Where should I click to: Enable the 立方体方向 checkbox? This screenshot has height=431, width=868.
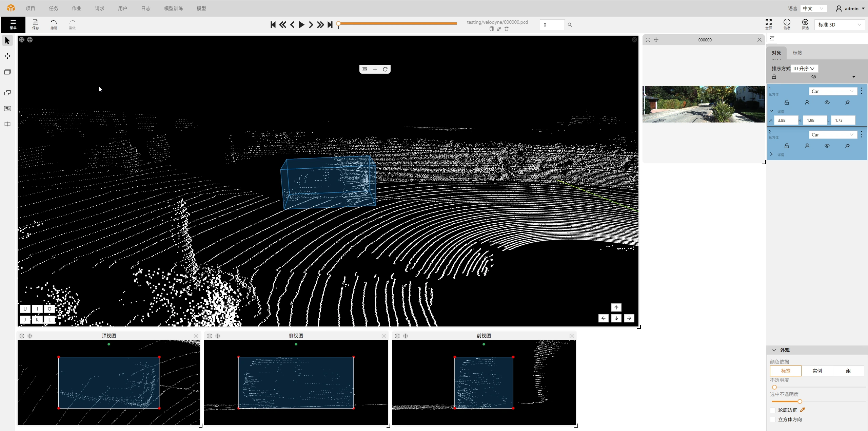click(x=773, y=419)
